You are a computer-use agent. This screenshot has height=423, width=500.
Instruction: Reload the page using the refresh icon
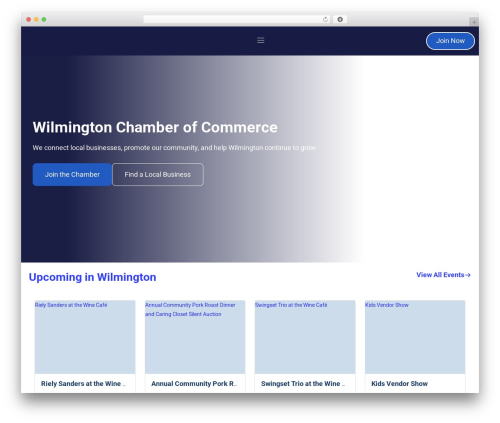(x=325, y=19)
